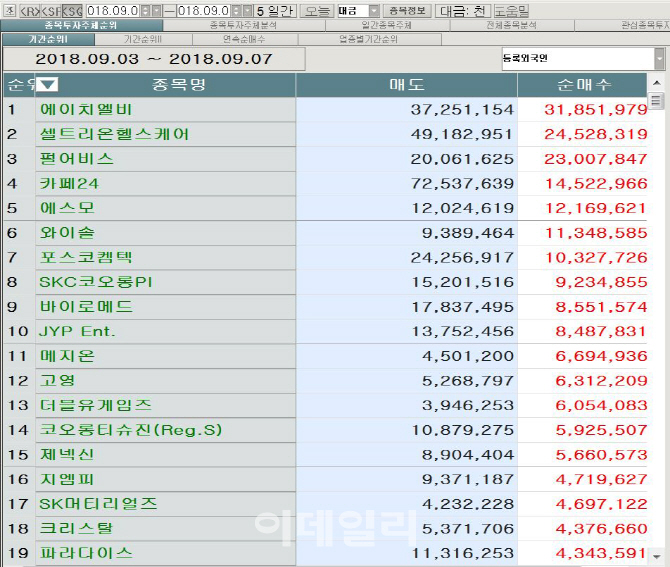Click the 오늘 button
The width and height of the screenshot is (670, 567).
point(317,11)
